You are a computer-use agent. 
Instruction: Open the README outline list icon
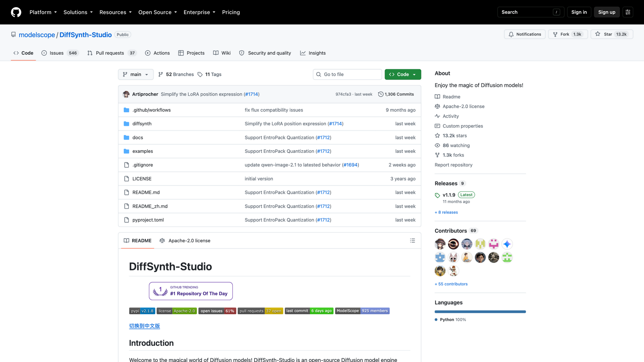pos(412,241)
